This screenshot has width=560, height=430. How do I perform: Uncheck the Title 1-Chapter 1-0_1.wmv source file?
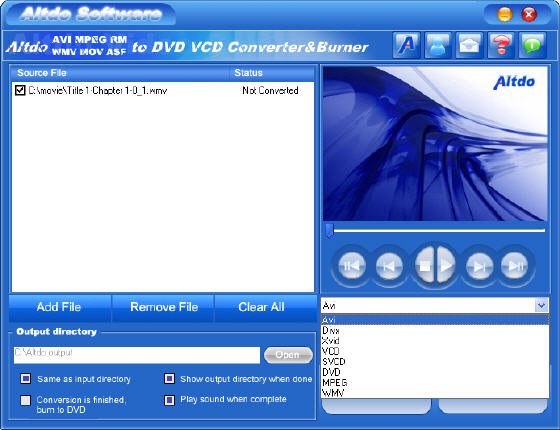pos(20,90)
